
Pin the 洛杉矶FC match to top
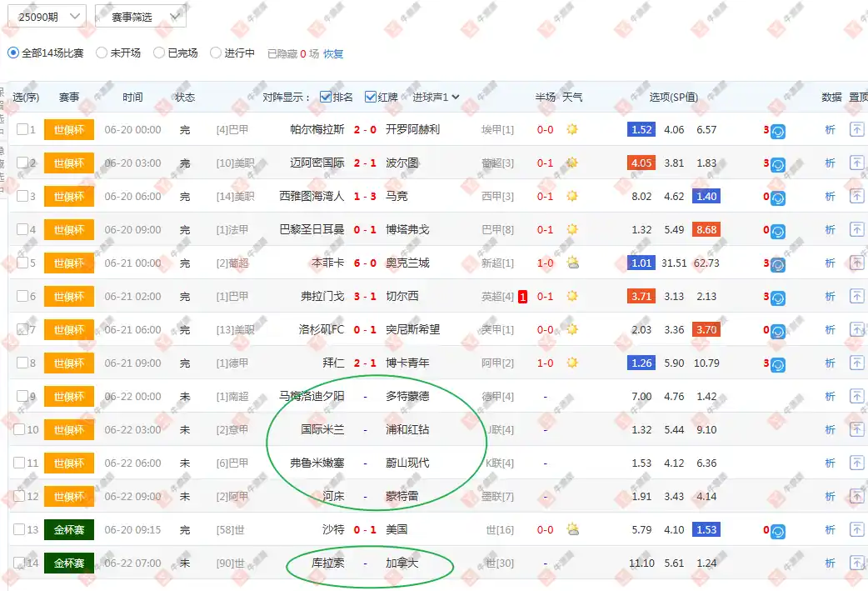(856, 329)
